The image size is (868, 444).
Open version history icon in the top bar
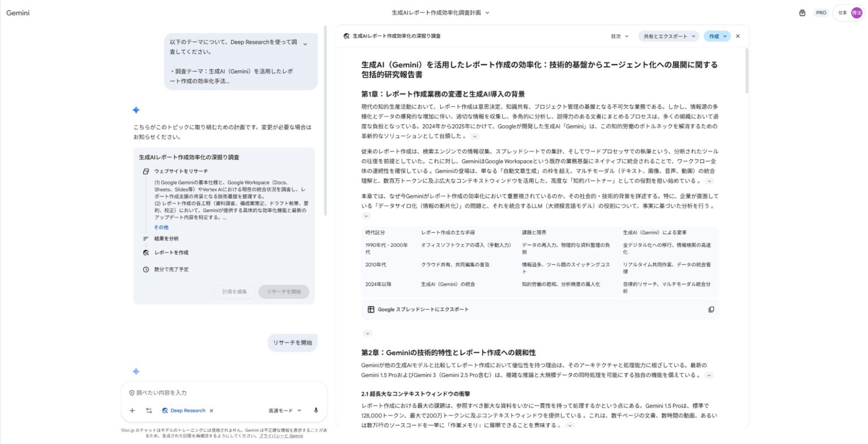tap(802, 13)
